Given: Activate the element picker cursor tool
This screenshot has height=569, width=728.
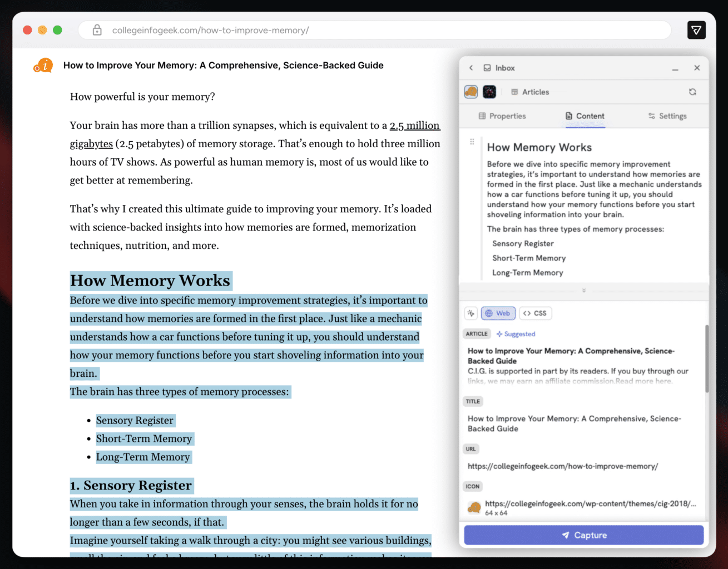Looking at the screenshot, I should click(471, 313).
